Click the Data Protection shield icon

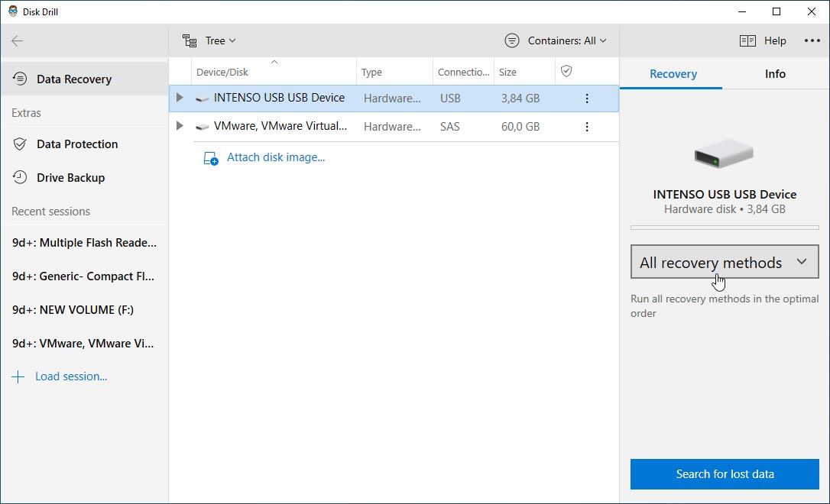click(20, 144)
